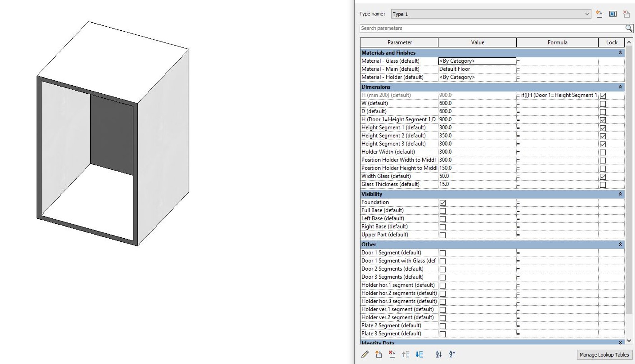Sort parameters in descending order

click(452, 354)
